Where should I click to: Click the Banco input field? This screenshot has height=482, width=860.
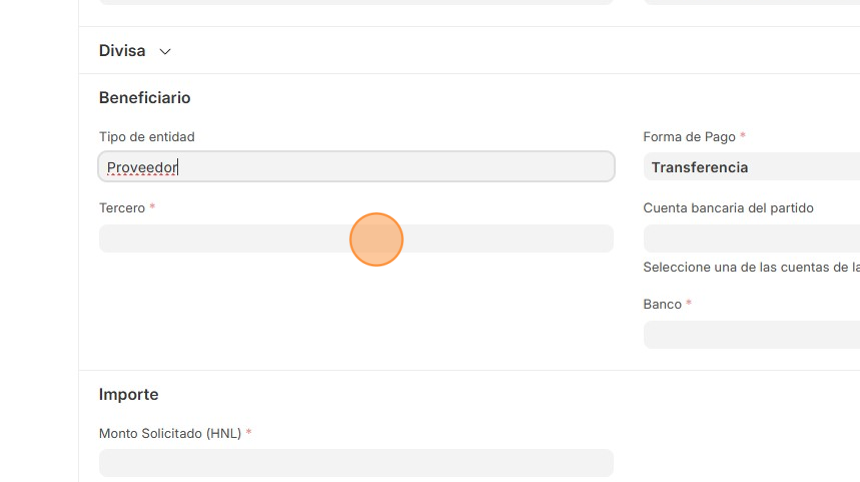tap(751, 335)
